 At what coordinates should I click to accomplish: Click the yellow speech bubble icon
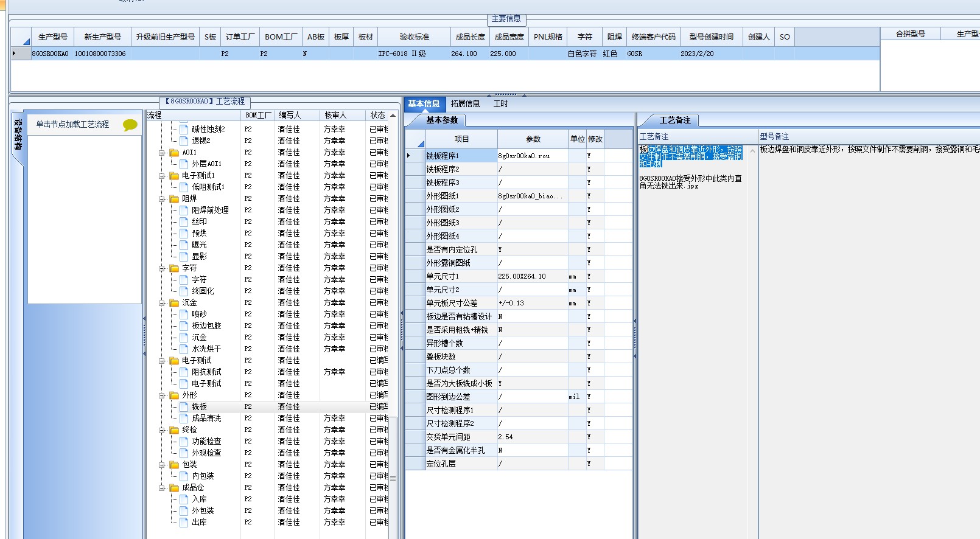point(130,125)
